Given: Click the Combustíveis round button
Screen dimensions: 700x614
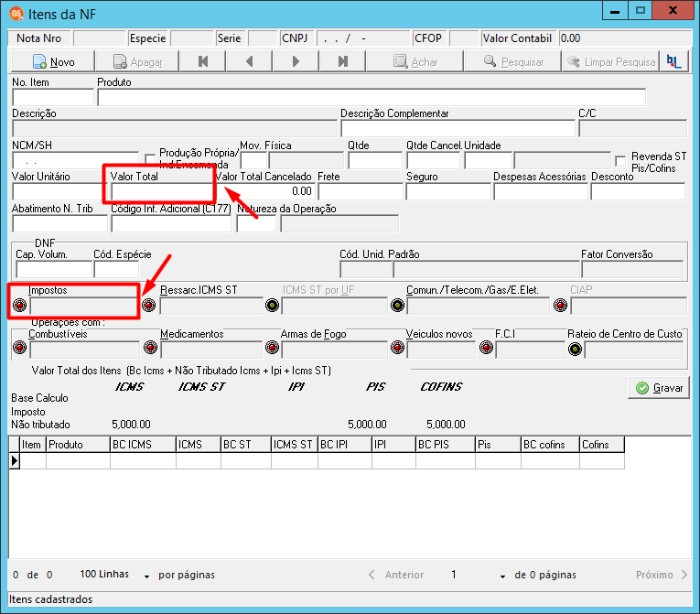Looking at the screenshot, I should [19, 348].
